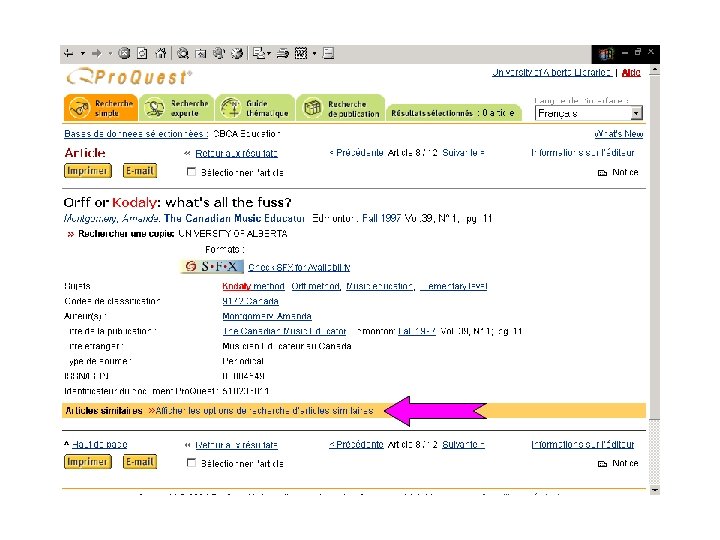The height and width of the screenshot is (540, 720).
Task: Open the browser Media icon
Action: tap(219, 54)
